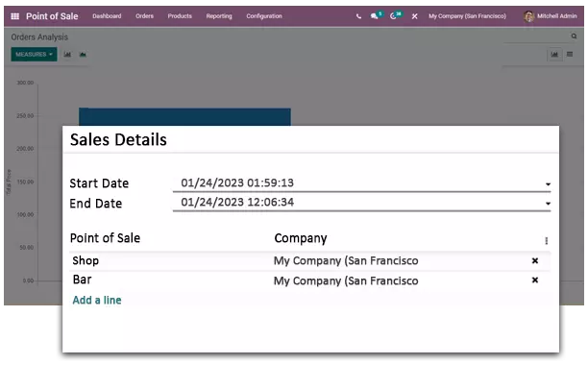Open the Measures dropdown
Screen dimensions: 588x365
point(34,55)
